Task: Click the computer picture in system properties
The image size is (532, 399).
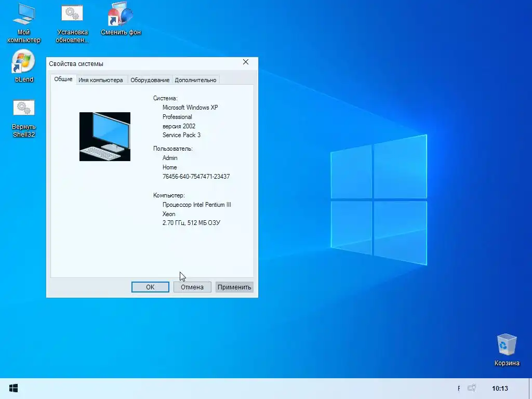Action: (x=105, y=137)
